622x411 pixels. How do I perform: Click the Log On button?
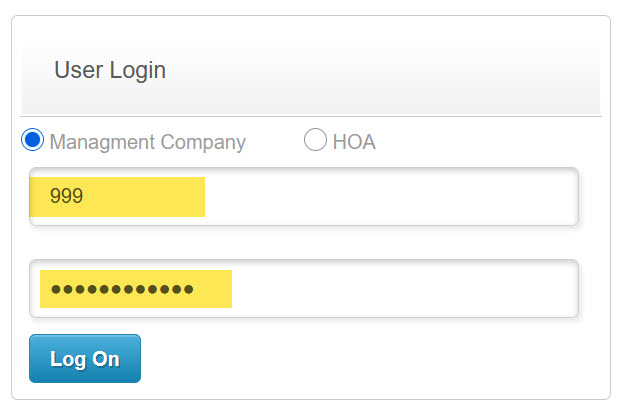(85, 359)
